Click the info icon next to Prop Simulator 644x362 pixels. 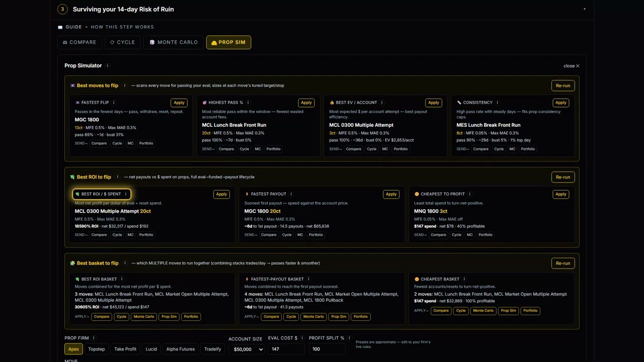(107, 66)
